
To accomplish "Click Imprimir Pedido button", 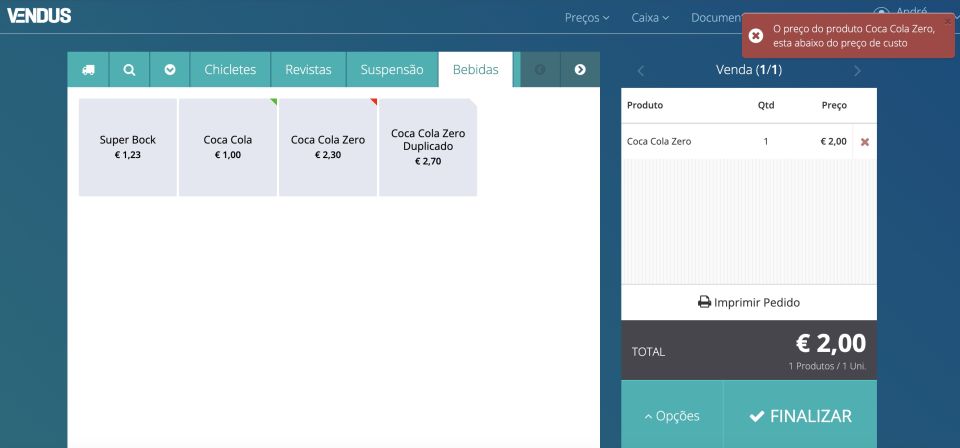I will point(749,302).
